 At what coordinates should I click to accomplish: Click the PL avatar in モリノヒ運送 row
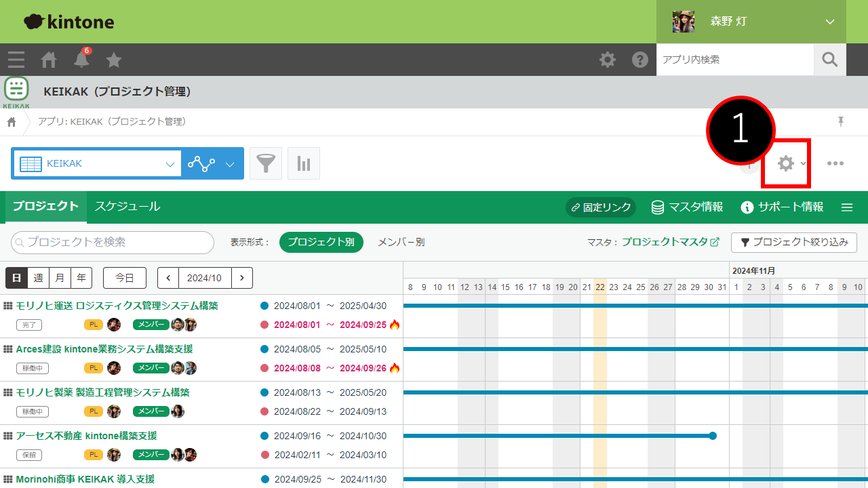tap(114, 325)
